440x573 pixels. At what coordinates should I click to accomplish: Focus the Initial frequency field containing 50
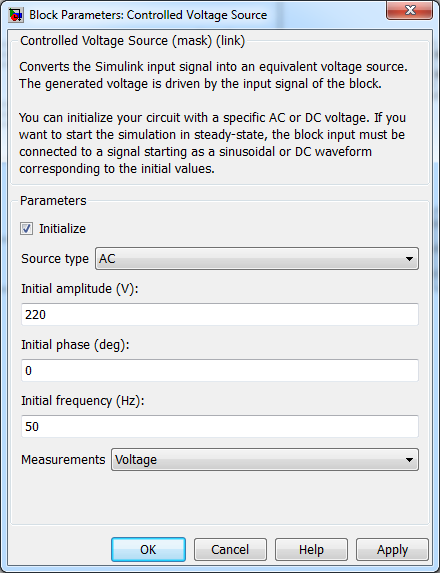pos(220,426)
